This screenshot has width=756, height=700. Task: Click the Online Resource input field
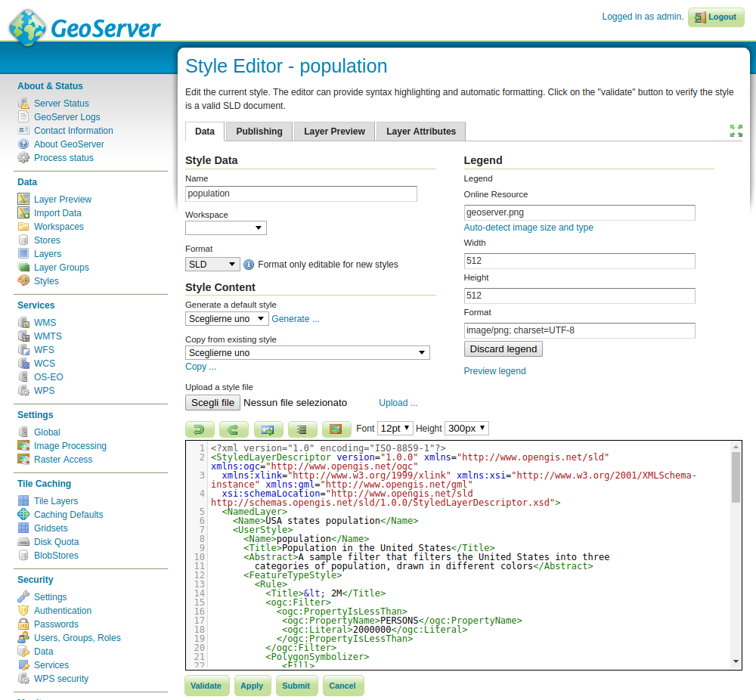(580, 212)
